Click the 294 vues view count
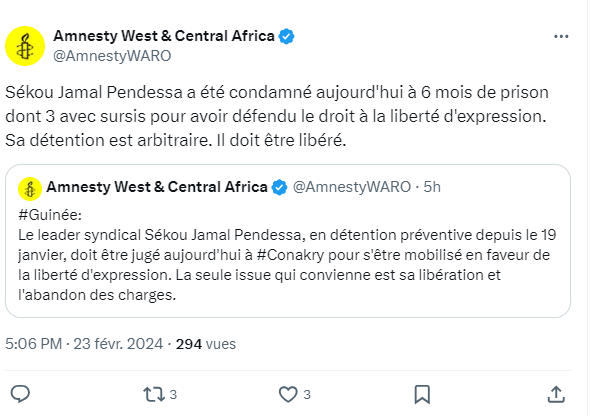 tap(205, 343)
